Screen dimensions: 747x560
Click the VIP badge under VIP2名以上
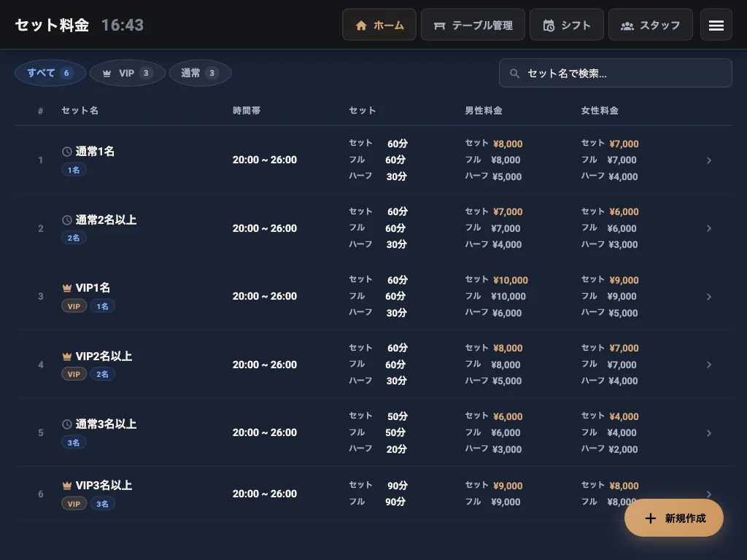[74, 374]
